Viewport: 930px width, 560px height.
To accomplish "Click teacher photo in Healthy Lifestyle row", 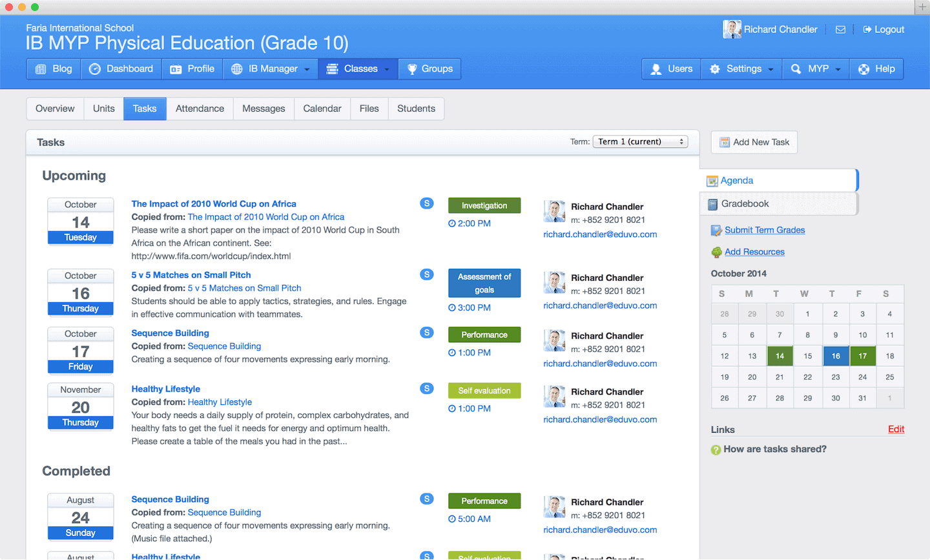I will 554,397.
